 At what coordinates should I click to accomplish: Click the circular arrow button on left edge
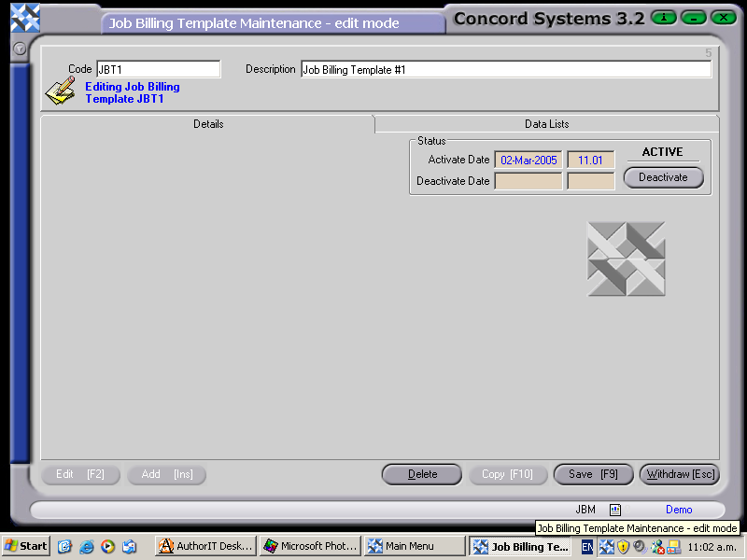click(19, 49)
